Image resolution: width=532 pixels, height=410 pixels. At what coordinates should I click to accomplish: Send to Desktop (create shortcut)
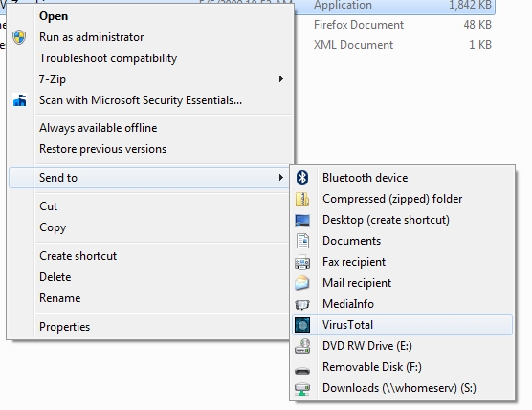[x=402, y=220]
